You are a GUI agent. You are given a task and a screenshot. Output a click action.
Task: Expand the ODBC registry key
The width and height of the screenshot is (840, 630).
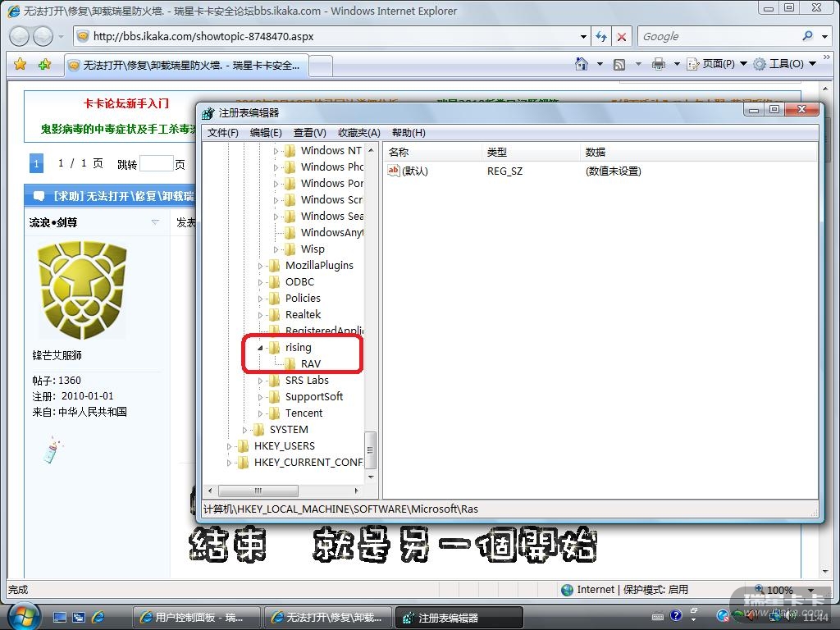tap(260, 282)
